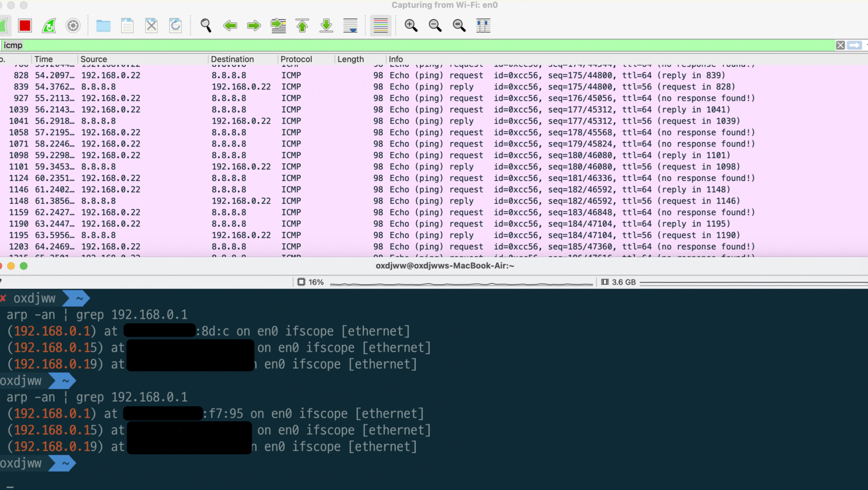Sort packets by the Time column
Screen dimensions: 868x490
[x=44, y=59]
